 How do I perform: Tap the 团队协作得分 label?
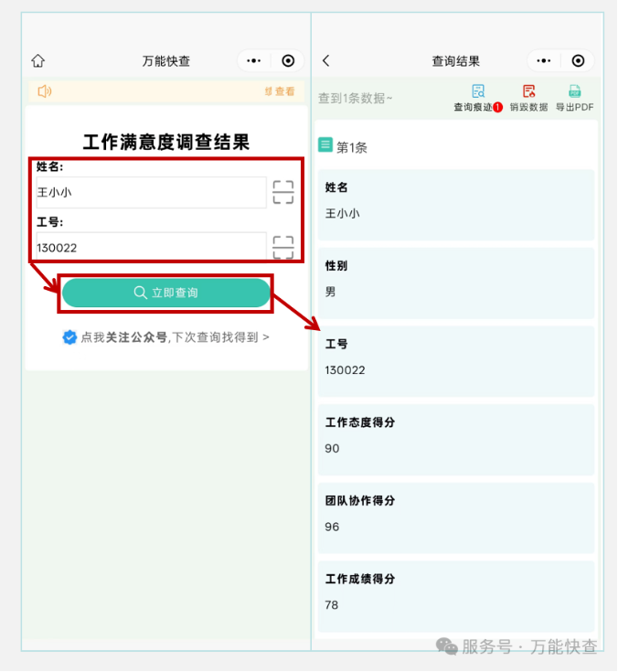point(360,501)
